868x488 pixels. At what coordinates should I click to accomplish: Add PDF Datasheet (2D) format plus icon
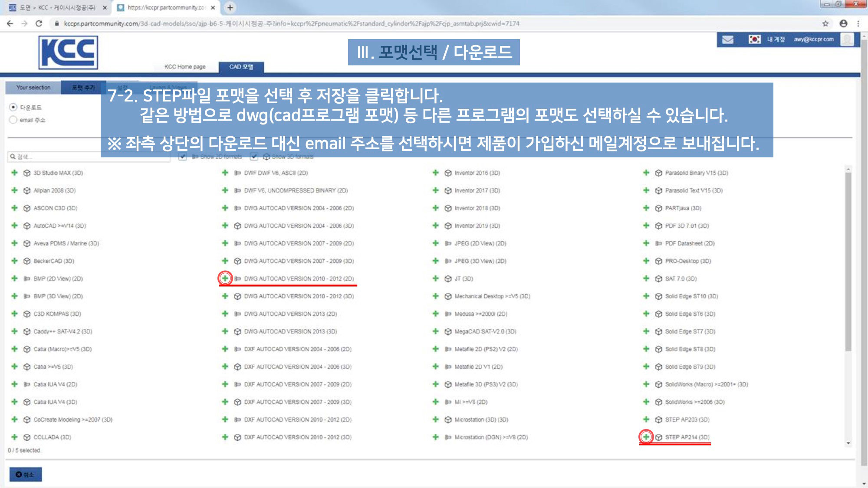click(x=646, y=243)
